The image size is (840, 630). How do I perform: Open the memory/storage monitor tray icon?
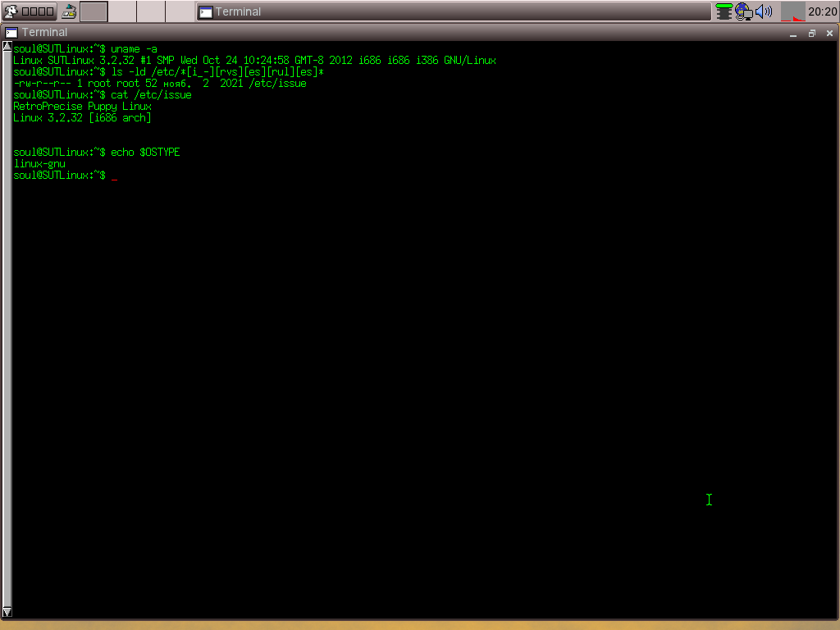(x=724, y=11)
